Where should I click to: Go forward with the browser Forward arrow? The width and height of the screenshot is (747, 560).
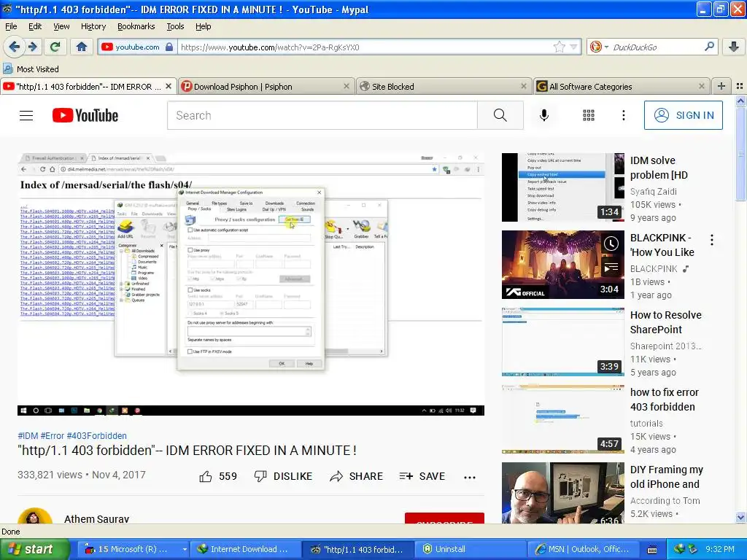tap(32, 47)
